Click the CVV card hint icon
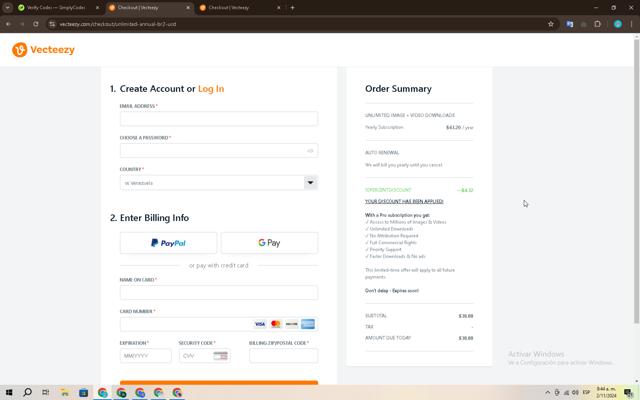640x400 pixels. coord(220,356)
